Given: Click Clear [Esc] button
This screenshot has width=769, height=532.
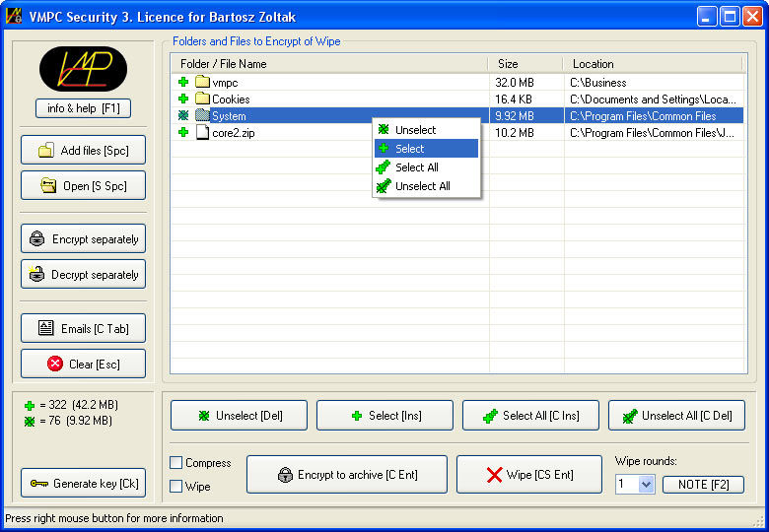Looking at the screenshot, I should [84, 364].
